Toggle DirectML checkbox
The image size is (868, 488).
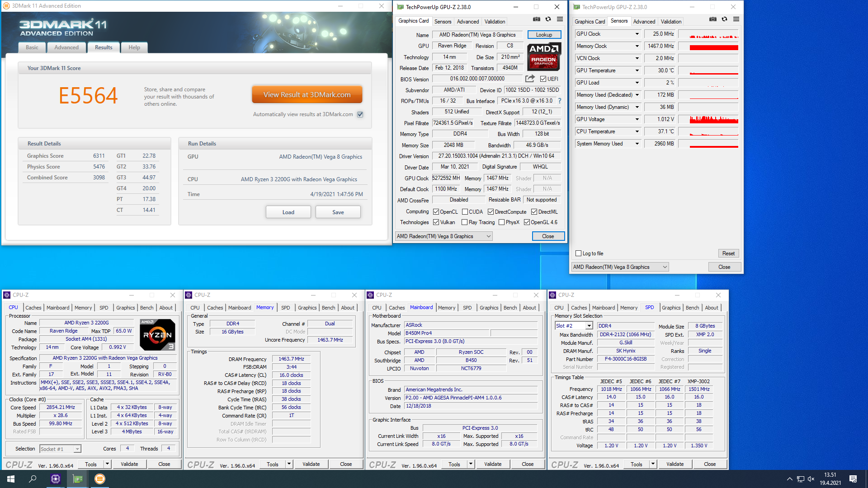pyautogui.click(x=534, y=211)
